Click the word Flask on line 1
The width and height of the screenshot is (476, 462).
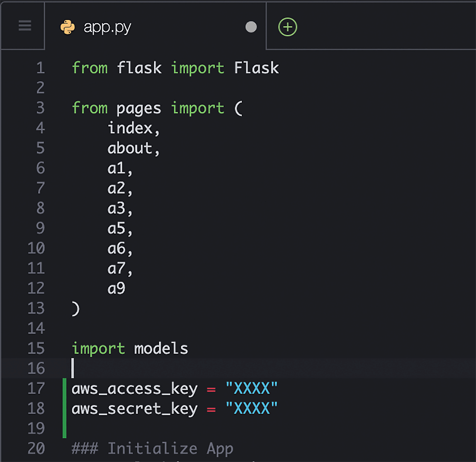(256, 68)
